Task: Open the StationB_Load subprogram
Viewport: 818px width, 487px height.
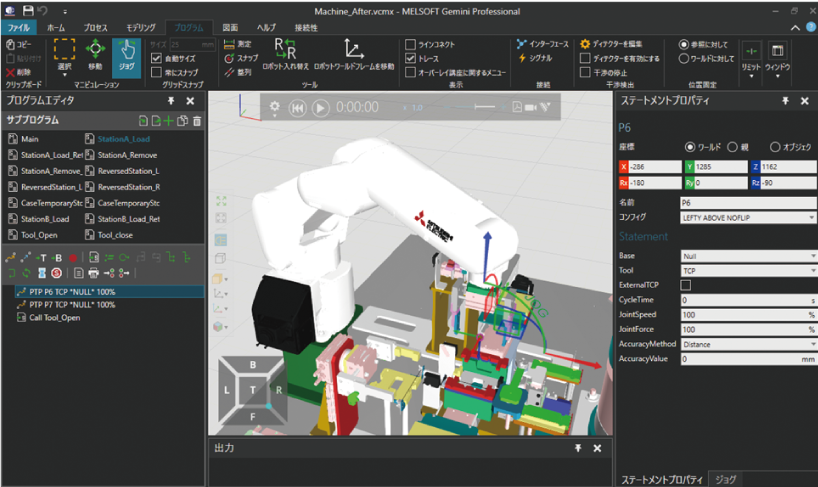Action: (45, 219)
